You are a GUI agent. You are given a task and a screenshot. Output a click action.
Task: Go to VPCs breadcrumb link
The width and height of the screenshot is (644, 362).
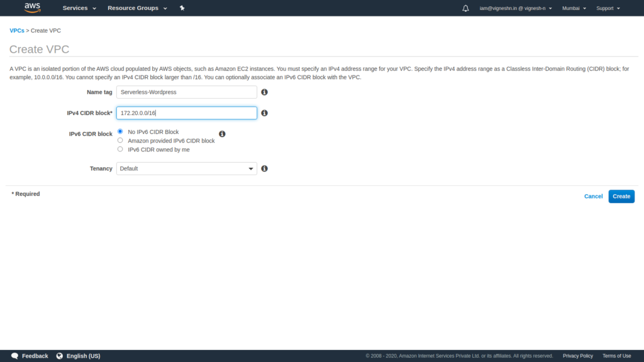tap(17, 30)
